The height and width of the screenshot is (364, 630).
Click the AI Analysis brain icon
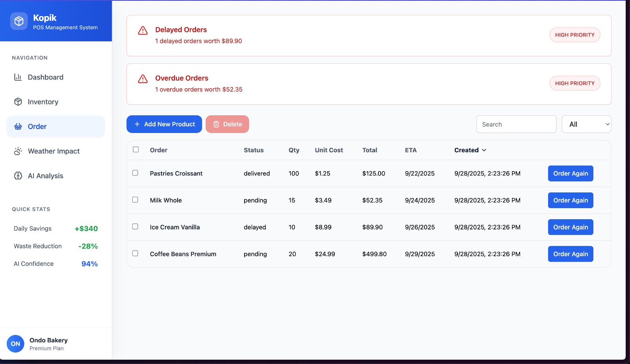pos(18,176)
